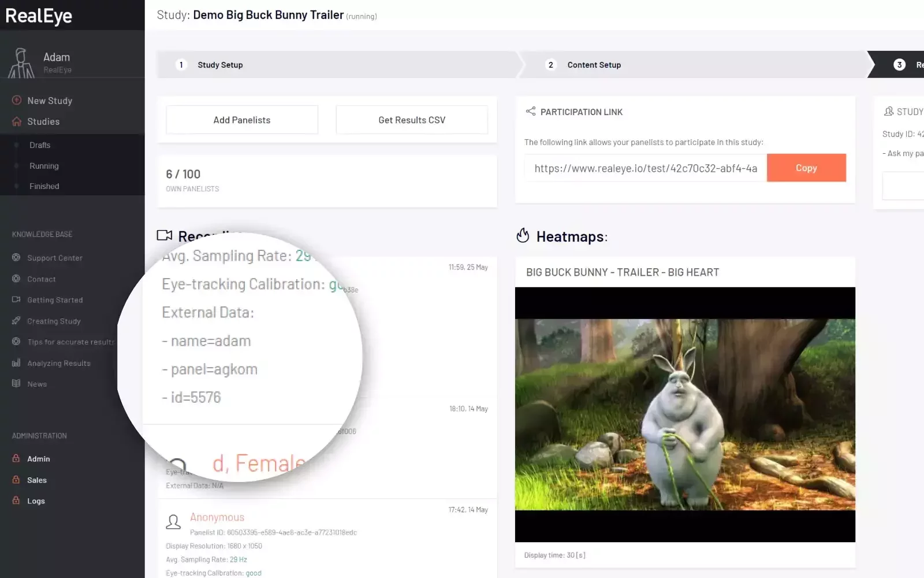The image size is (924, 578).
Task: Open Tips for accurate results icon
Action: (x=16, y=342)
